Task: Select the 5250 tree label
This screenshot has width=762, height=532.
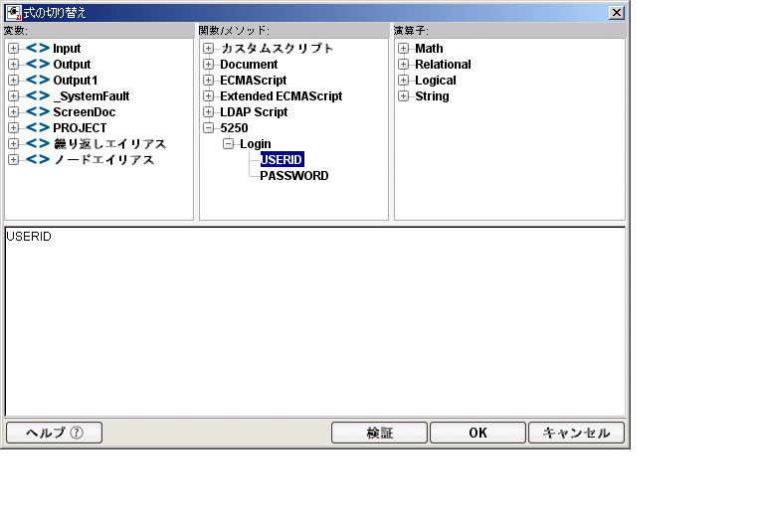Action: point(234,127)
